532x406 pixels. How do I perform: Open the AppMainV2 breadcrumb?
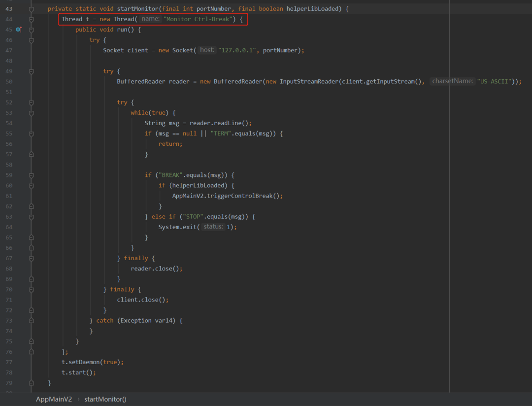(54, 399)
